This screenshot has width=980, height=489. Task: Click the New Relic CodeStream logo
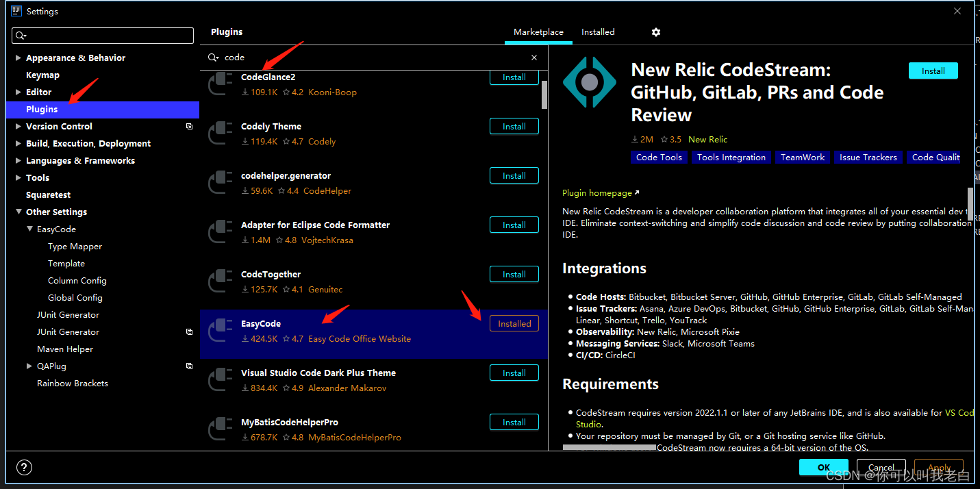pyautogui.click(x=590, y=83)
